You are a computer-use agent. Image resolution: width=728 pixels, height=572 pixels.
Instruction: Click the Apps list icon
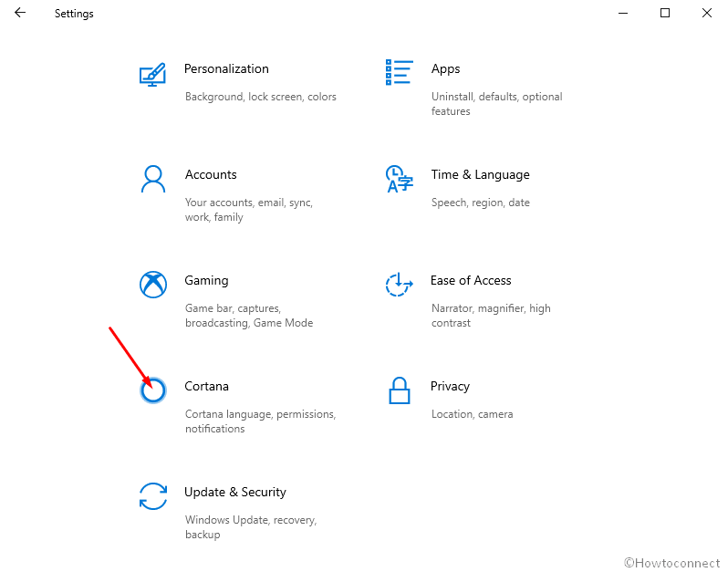pyautogui.click(x=400, y=72)
